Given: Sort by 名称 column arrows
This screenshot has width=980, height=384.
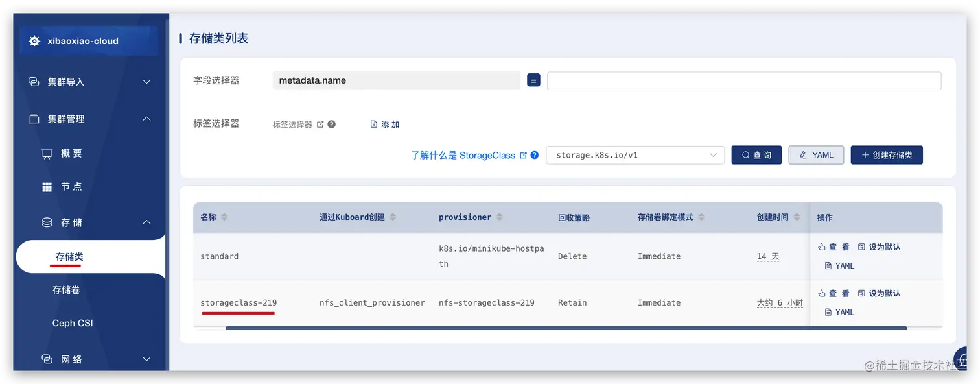Looking at the screenshot, I should click(224, 217).
